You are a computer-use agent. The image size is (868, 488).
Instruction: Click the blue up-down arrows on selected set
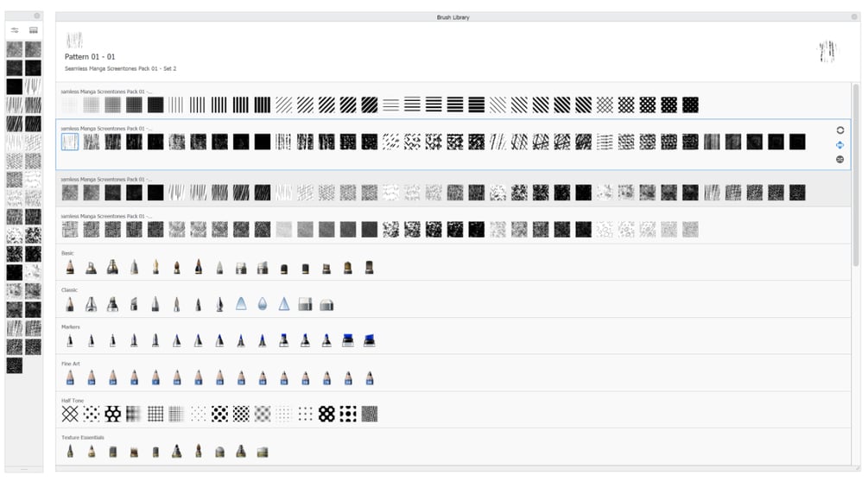(x=839, y=145)
